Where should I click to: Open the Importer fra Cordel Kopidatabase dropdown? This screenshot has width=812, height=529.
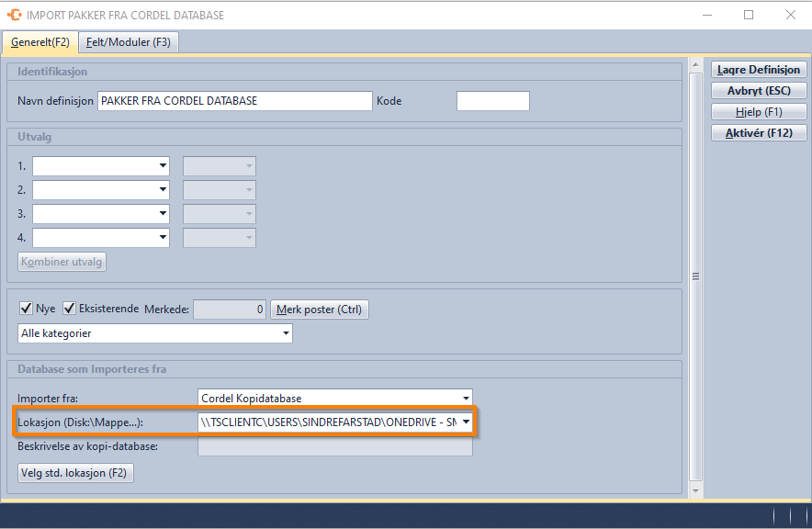tap(335, 398)
